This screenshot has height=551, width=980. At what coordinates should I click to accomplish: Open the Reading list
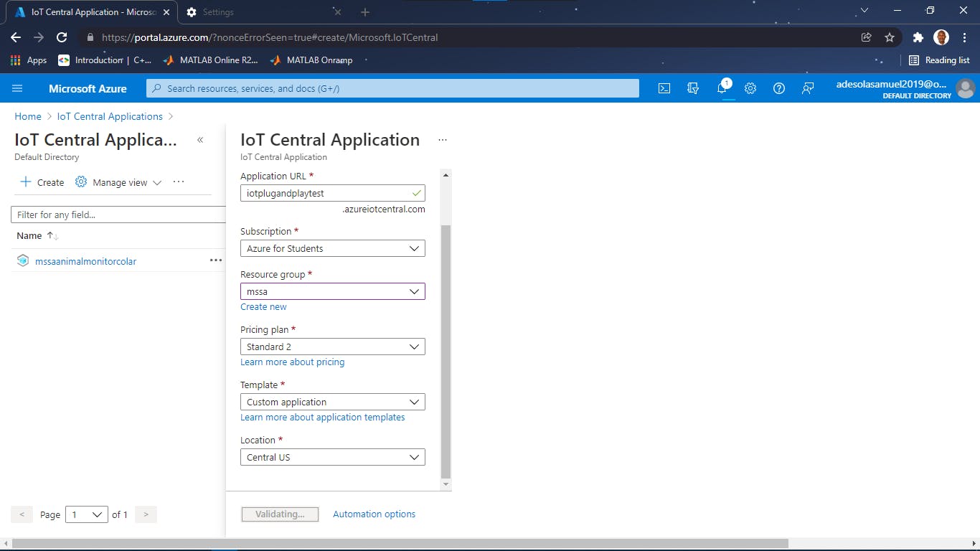(939, 60)
